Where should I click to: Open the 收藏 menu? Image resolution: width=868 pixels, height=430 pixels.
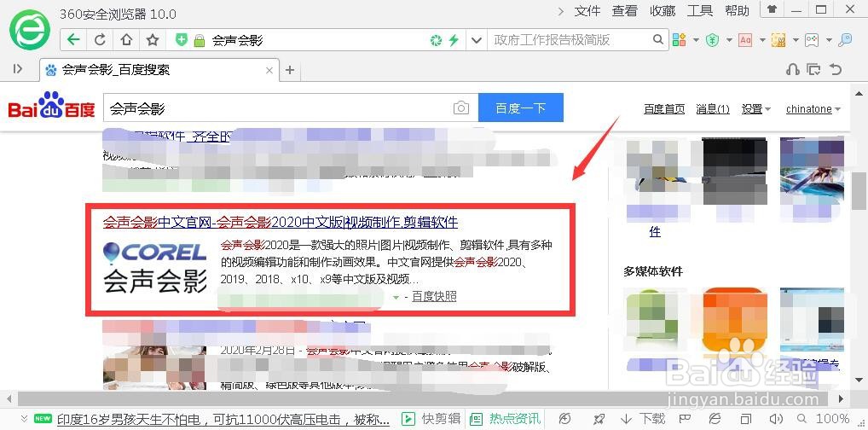663,11
